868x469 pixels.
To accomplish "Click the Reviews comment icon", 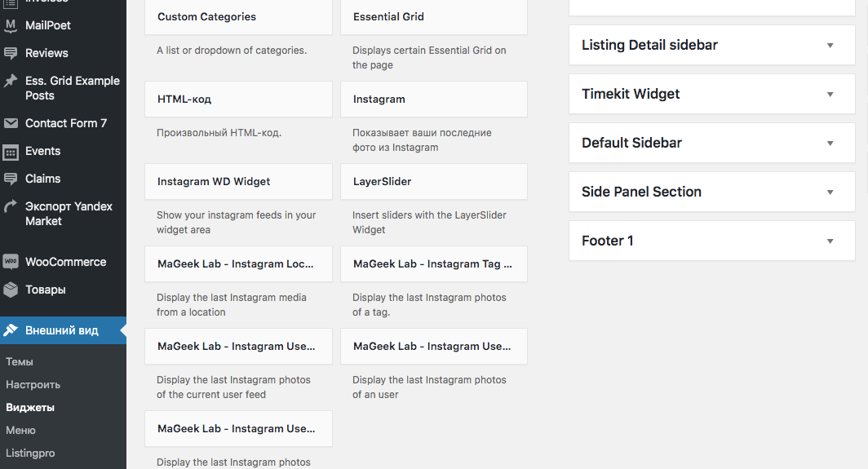I will click(11, 53).
